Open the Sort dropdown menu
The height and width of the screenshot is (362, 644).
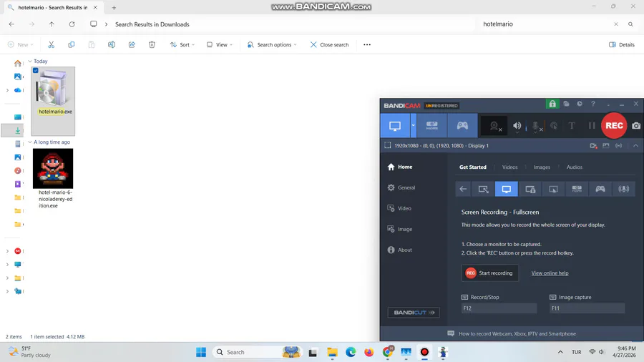pos(182,45)
